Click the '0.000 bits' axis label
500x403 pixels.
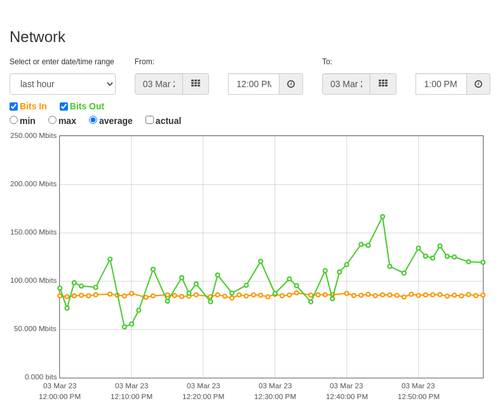coord(41,377)
